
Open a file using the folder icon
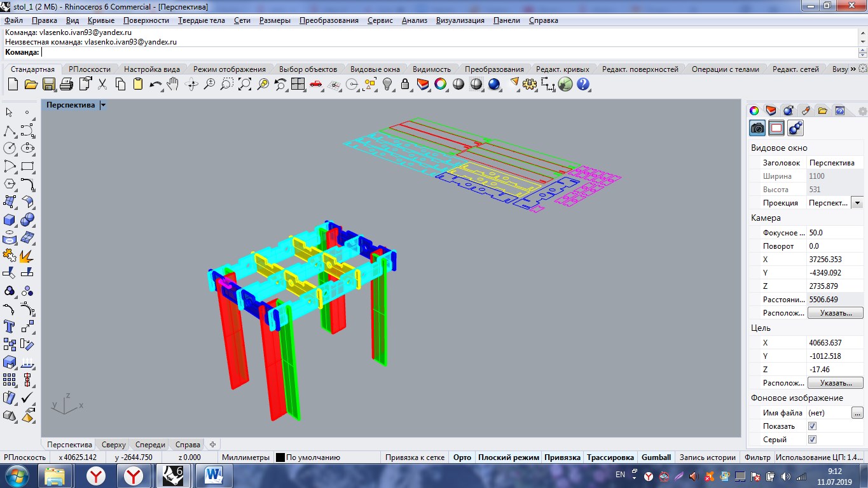point(31,84)
